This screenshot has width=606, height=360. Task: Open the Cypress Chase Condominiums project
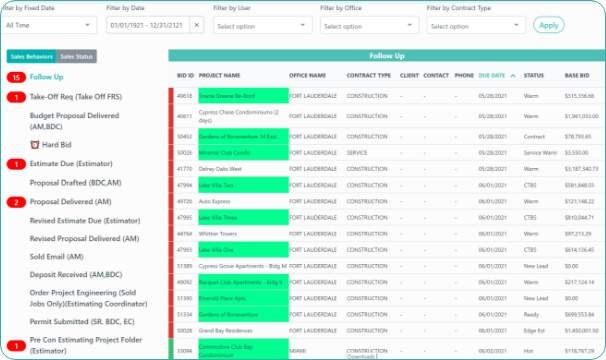tap(238, 116)
